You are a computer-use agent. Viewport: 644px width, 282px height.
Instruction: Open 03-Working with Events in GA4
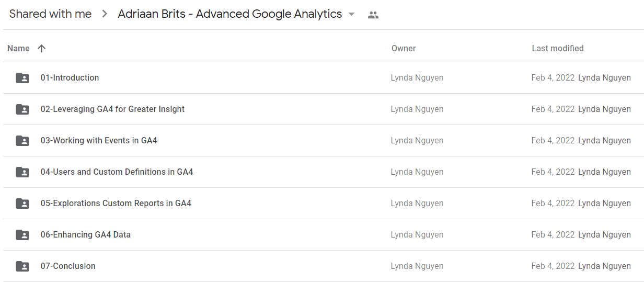click(99, 140)
